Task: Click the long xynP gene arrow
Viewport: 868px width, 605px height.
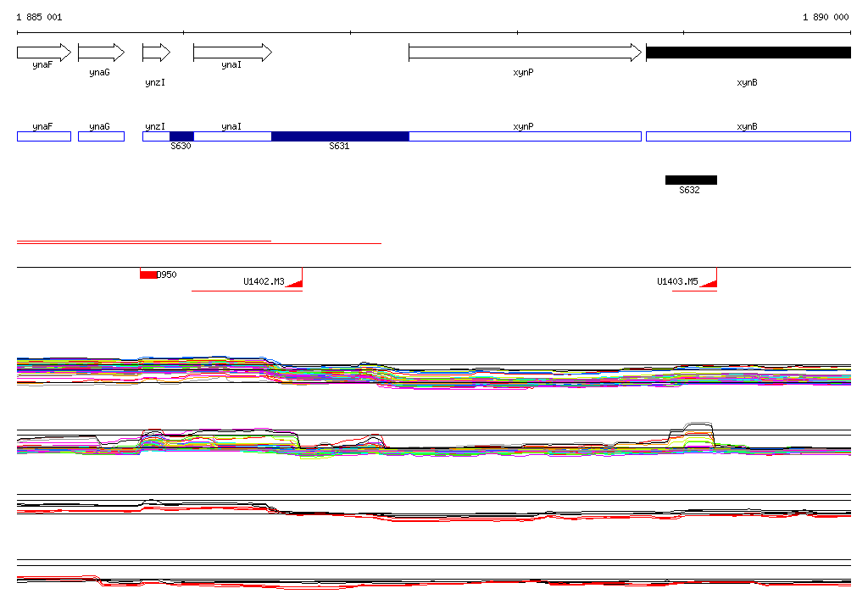Action: pyautogui.click(x=525, y=53)
